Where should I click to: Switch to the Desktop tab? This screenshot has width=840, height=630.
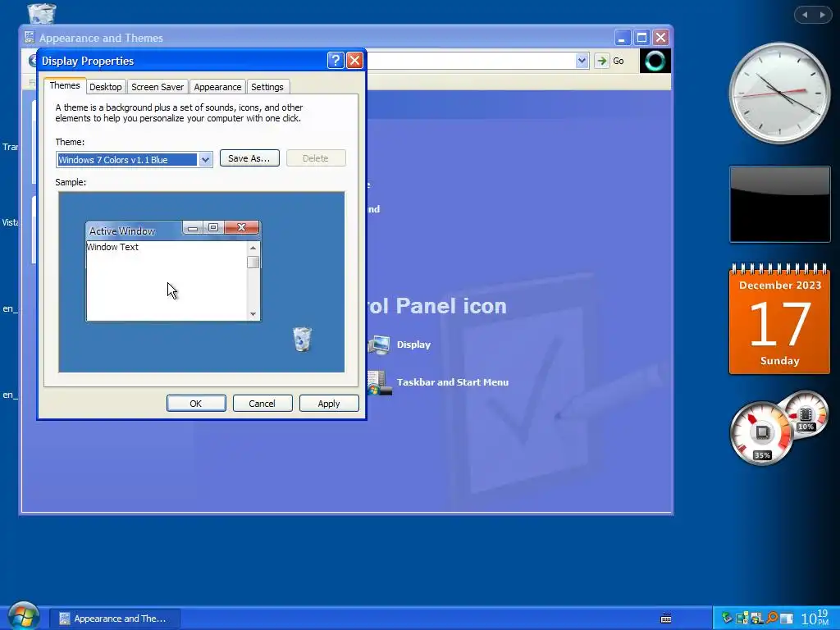[106, 87]
